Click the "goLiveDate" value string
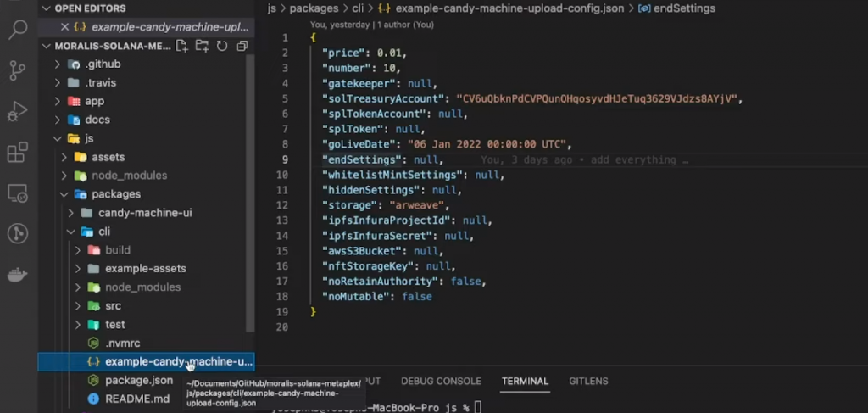868x413 pixels. [487, 144]
